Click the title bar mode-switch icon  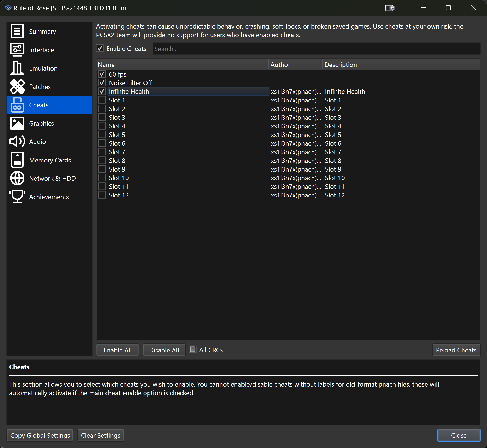[390, 8]
